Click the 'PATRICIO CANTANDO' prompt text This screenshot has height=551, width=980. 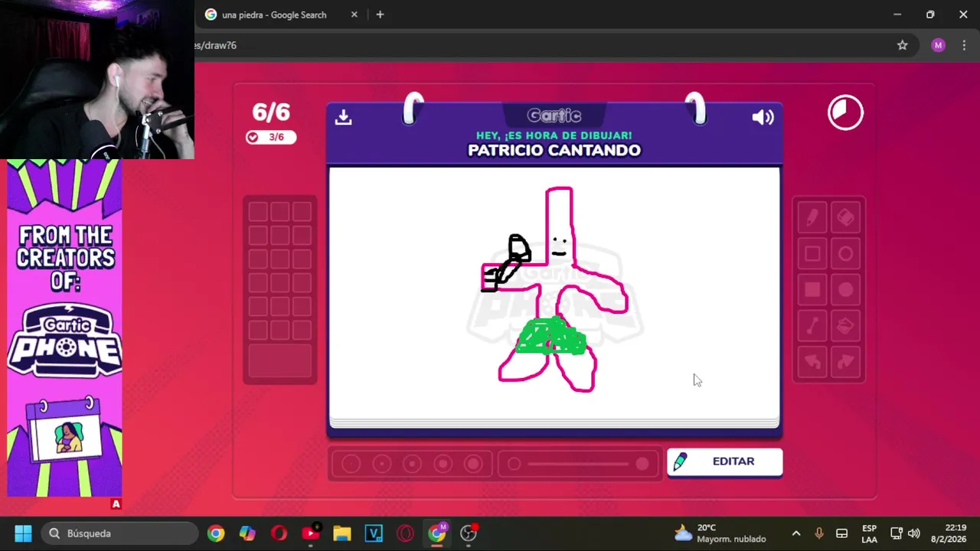(554, 150)
